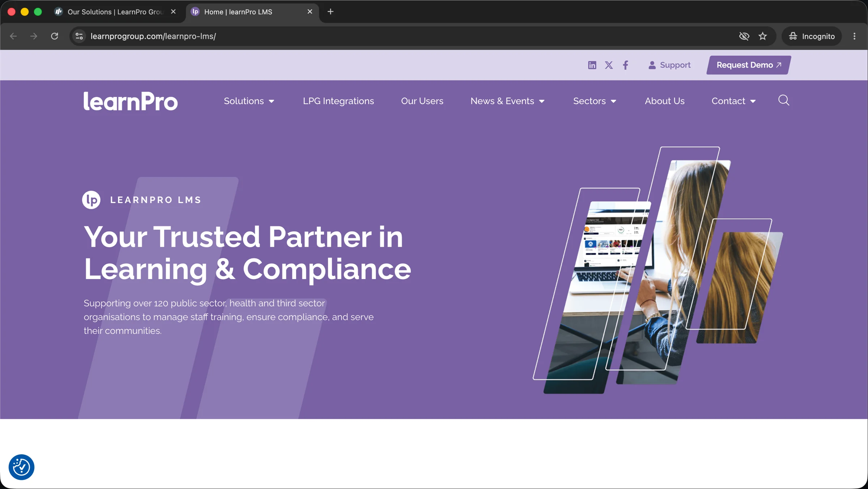The height and width of the screenshot is (489, 868).
Task: Click the browser forward arrow
Action: tap(34, 36)
